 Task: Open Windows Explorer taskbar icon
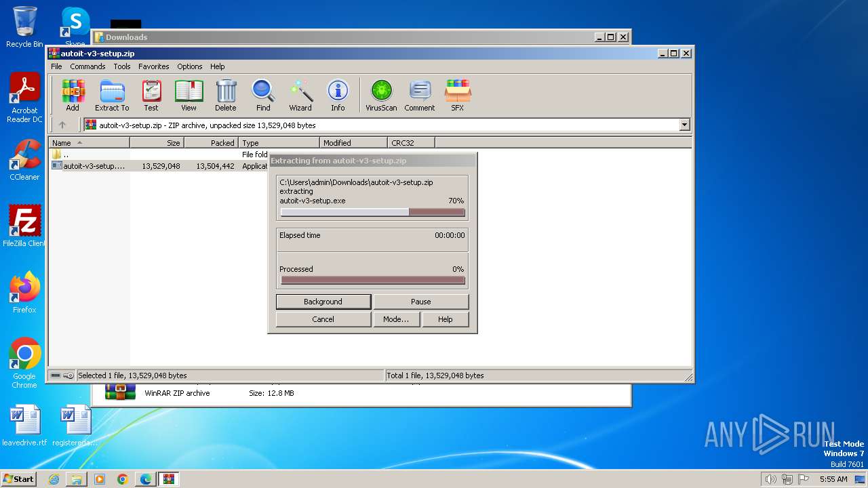(x=77, y=479)
